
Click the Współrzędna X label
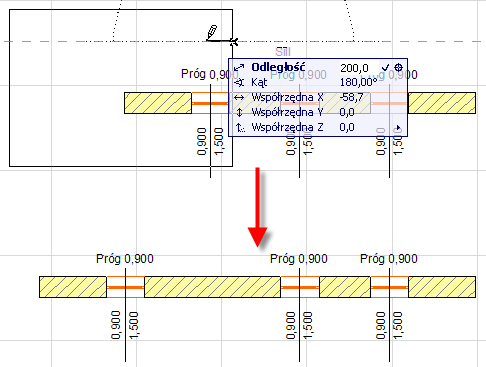(287, 97)
